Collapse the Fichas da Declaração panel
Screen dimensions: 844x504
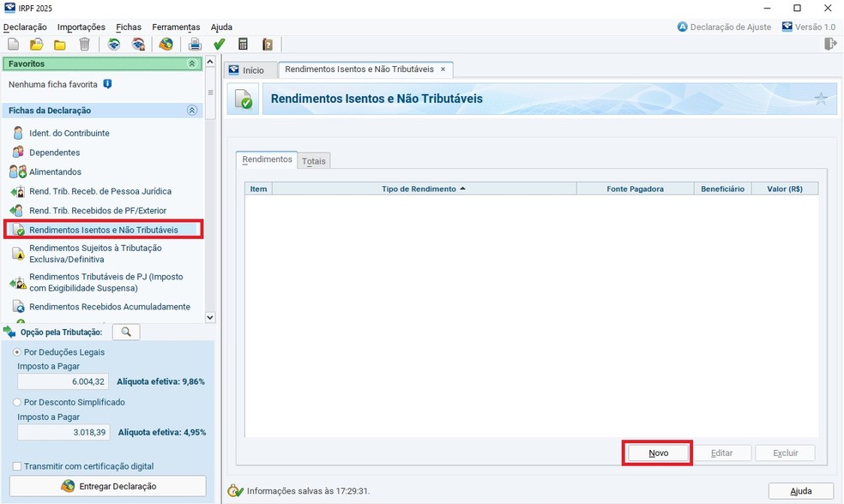[x=192, y=111]
